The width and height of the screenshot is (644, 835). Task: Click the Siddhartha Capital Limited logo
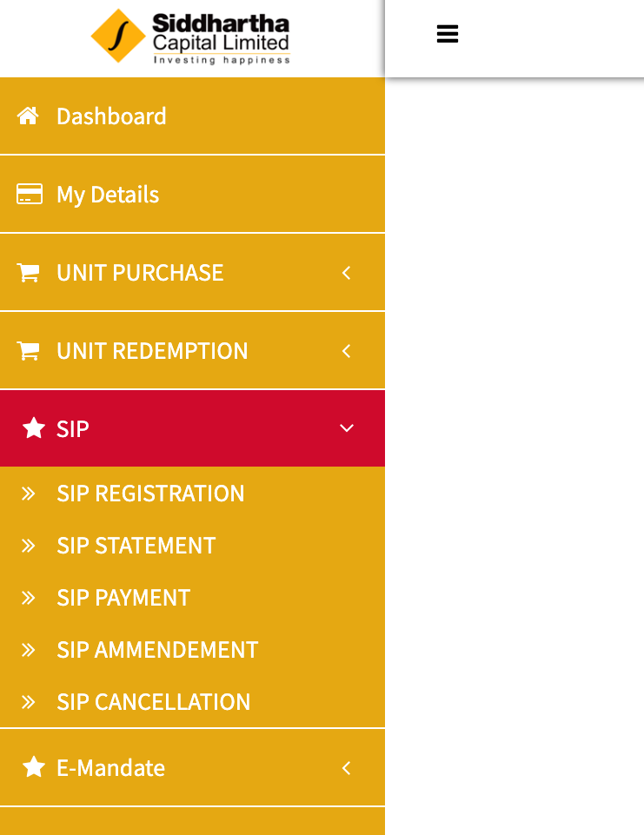pos(190,36)
